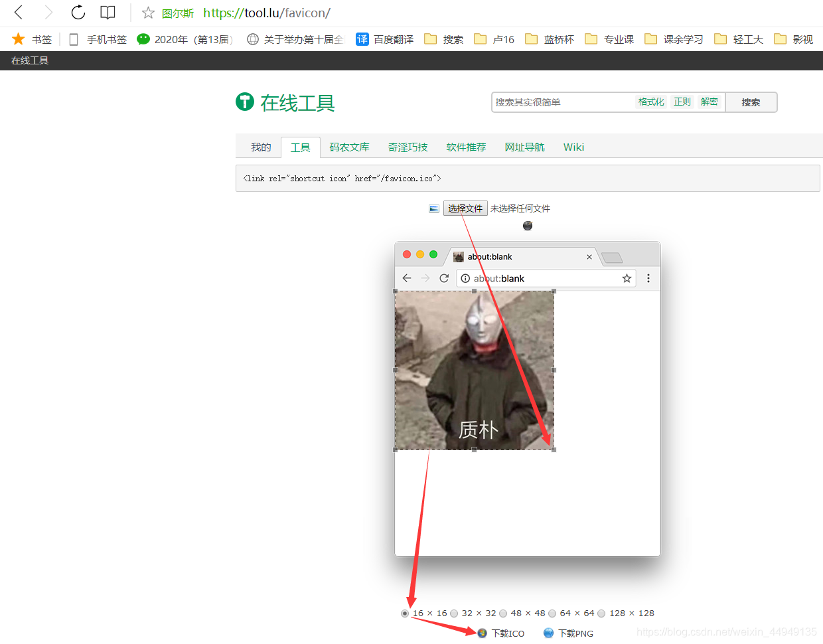Click the image icon beside 选择文件
Image resolution: width=823 pixels, height=644 pixels.
[x=434, y=208]
